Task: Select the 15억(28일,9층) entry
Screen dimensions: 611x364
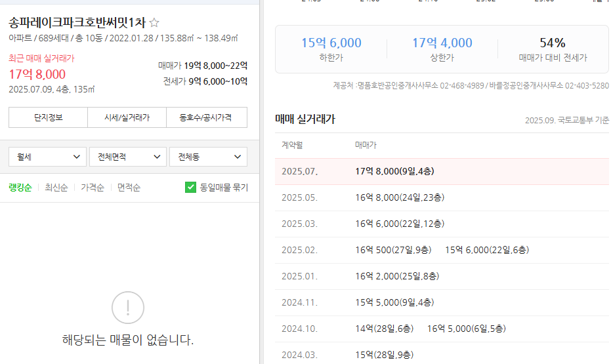Action: click(384, 355)
